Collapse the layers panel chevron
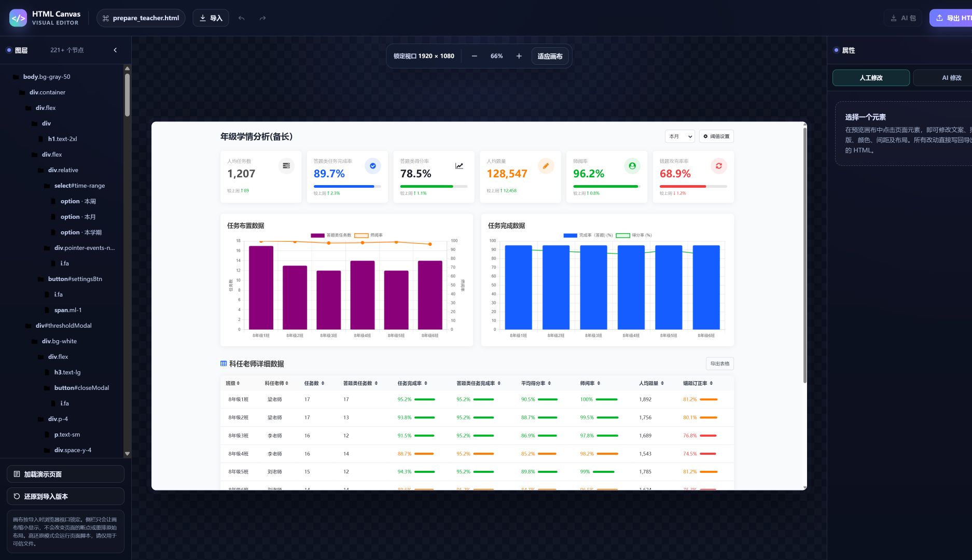The image size is (972, 560). (x=115, y=50)
